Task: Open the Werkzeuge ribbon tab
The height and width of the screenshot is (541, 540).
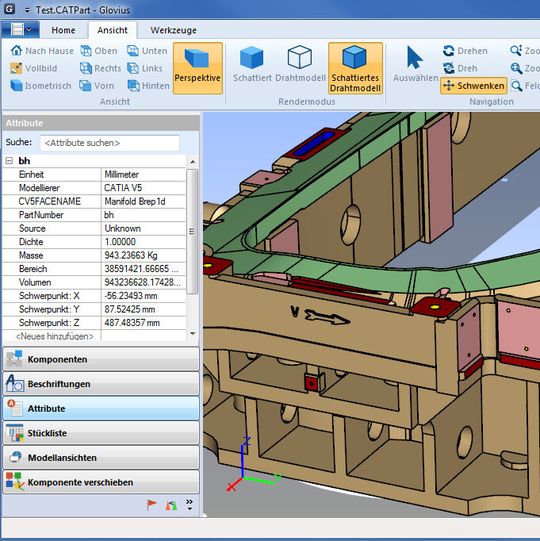Action: click(174, 30)
